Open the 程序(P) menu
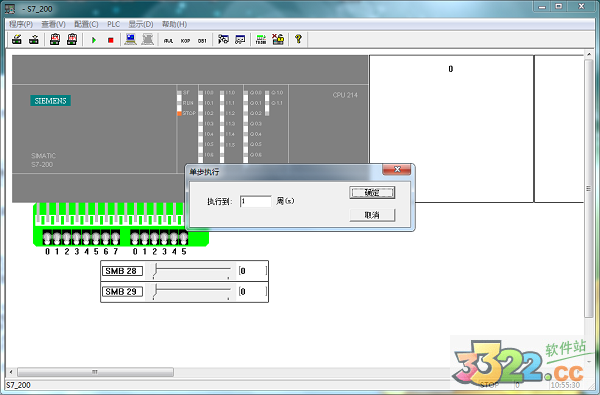 tap(21, 24)
